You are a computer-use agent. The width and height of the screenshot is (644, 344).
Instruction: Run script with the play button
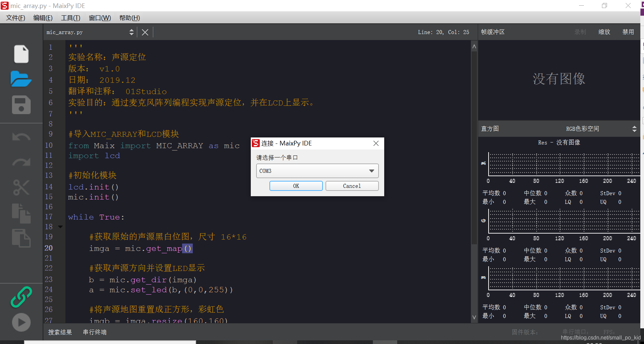click(21, 322)
